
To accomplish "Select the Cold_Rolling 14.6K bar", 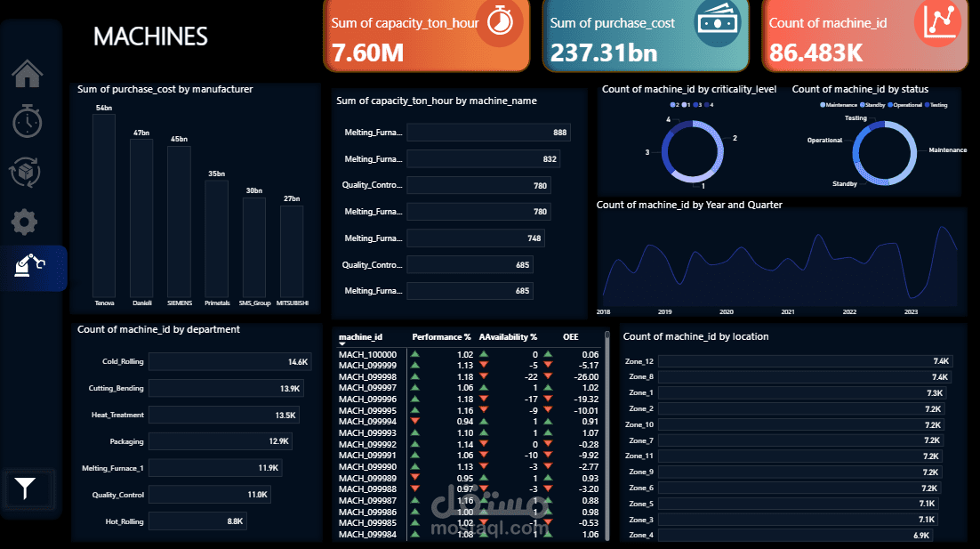I will pos(230,361).
